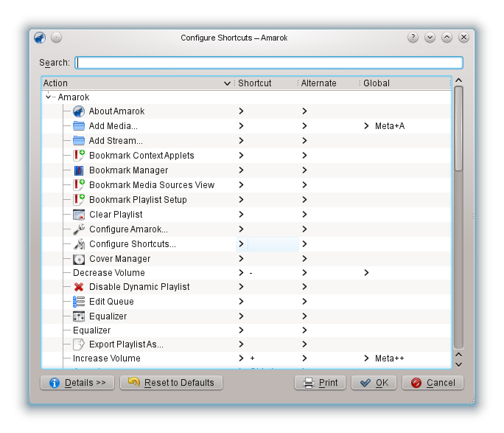Click the Clear Playlist icon

(x=79, y=215)
